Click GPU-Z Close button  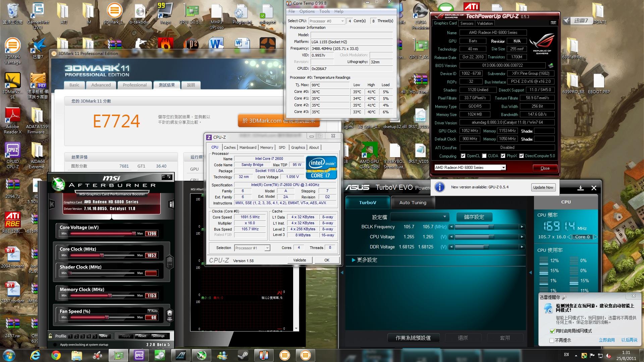[545, 168]
